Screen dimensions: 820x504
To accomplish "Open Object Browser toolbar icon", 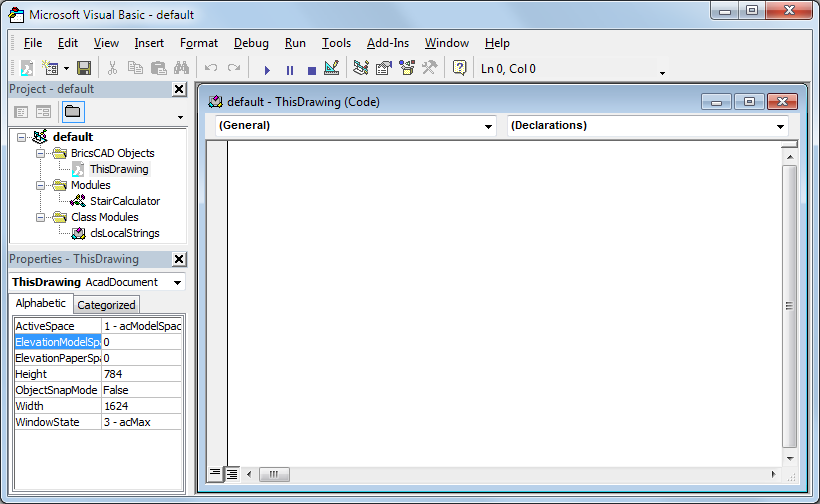I will [x=407, y=68].
